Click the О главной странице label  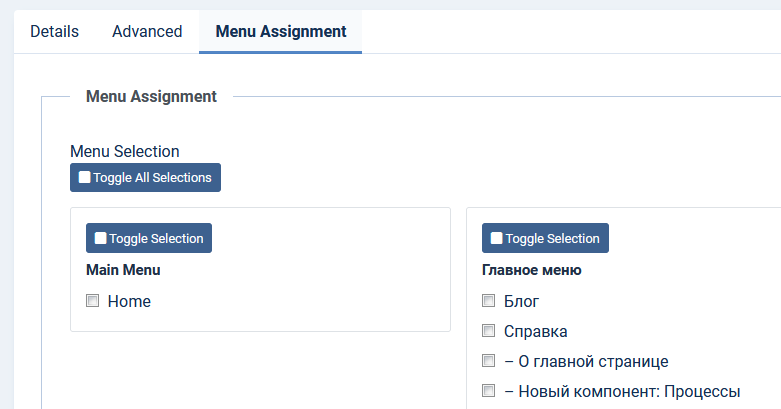(x=586, y=362)
